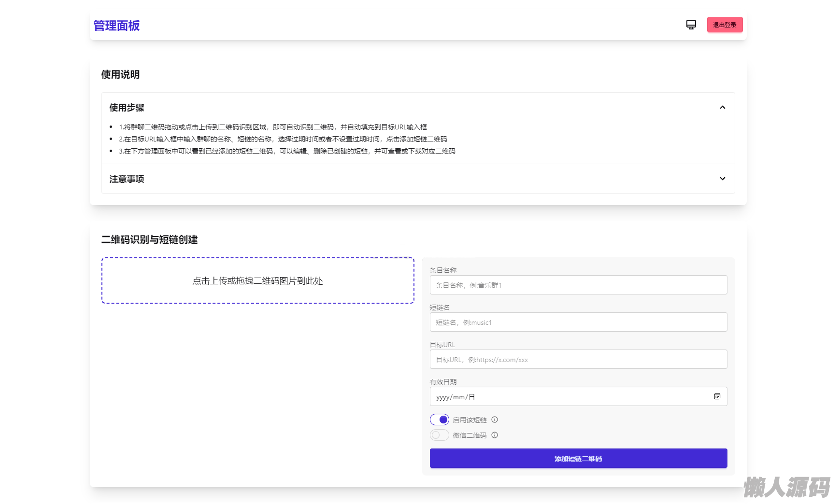
Task: Click the monitor theme icon in header
Action: tap(691, 25)
